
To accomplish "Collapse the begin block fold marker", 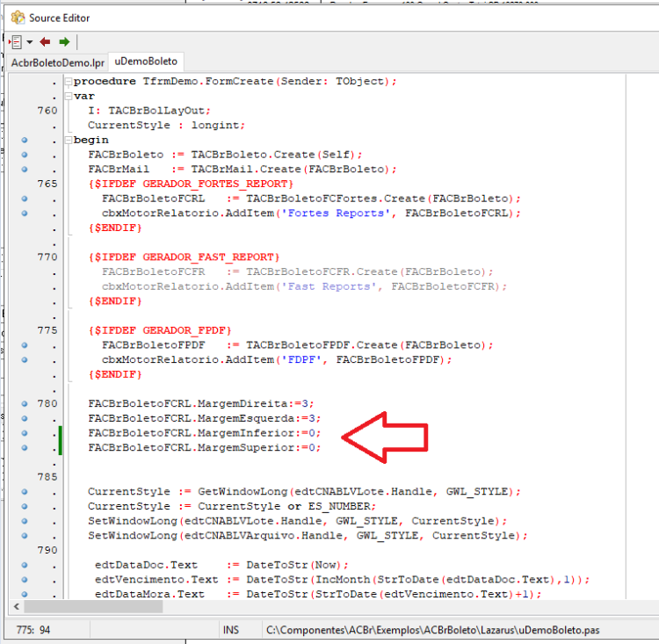I will (69, 140).
